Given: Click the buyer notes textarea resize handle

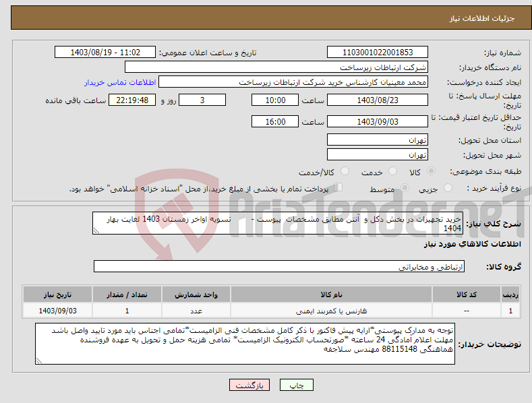Looking at the screenshot, I should pyautogui.click(x=38, y=361).
